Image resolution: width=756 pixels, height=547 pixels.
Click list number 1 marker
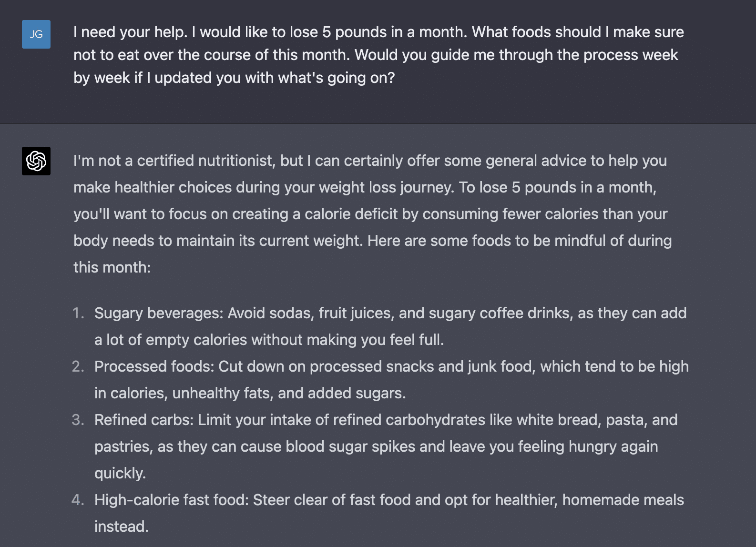(x=79, y=313)
